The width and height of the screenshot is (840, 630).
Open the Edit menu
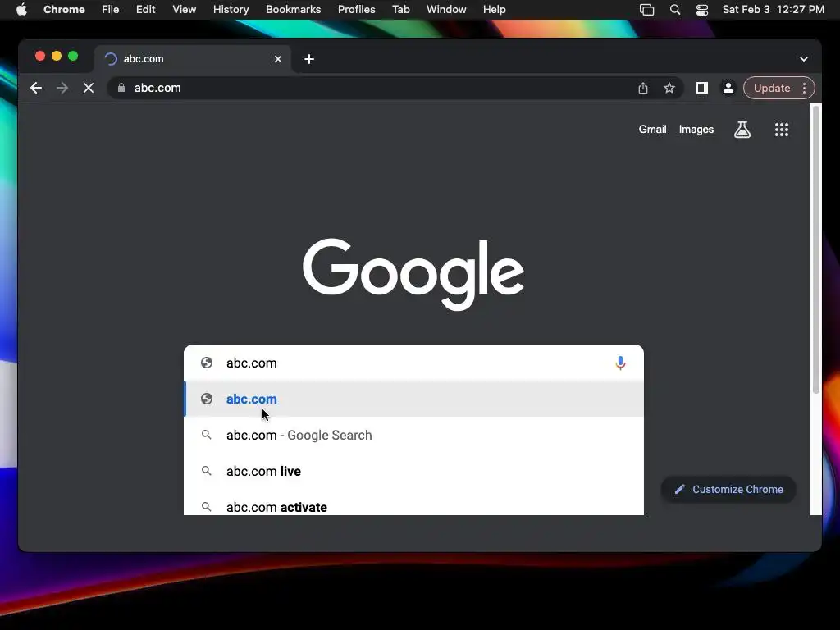coord(145,10)
